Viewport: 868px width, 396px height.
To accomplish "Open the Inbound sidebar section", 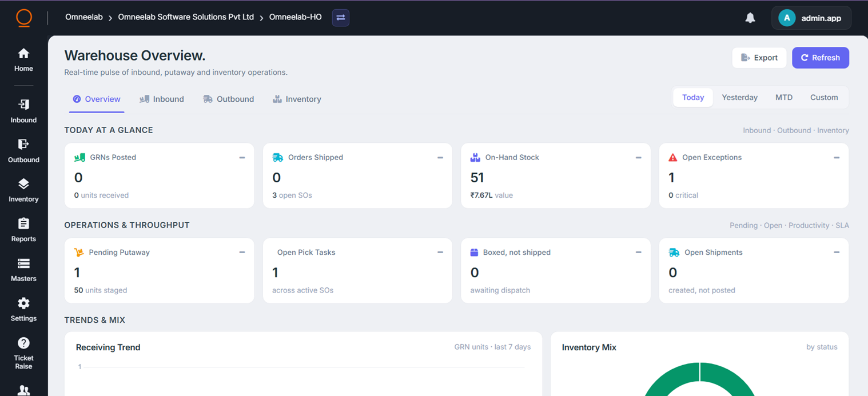I will pos(23,111).
